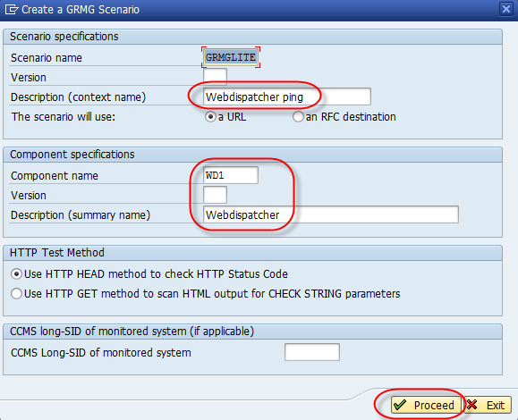The height and width of the screenshot is (420, 518).
Task: Choose the HTTP HEAD method option
Action: click(x=16, y=274)
